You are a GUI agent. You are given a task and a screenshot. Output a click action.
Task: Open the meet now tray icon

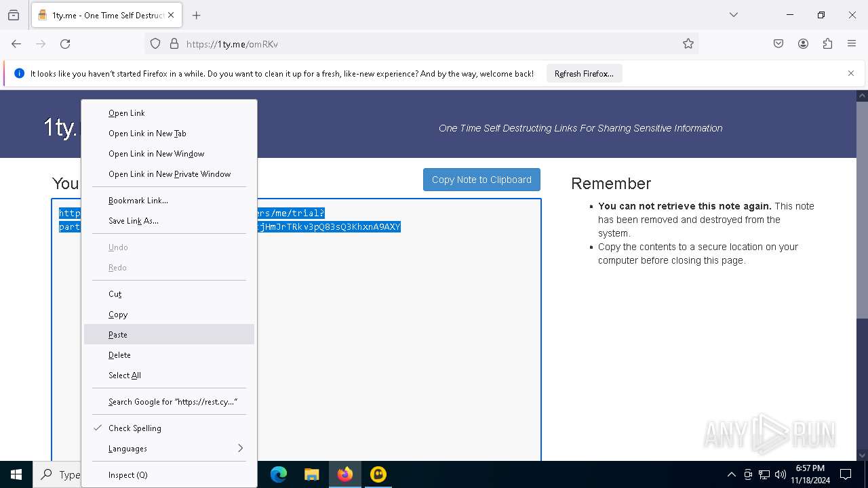pyautogui.click(x=748, y=474)
